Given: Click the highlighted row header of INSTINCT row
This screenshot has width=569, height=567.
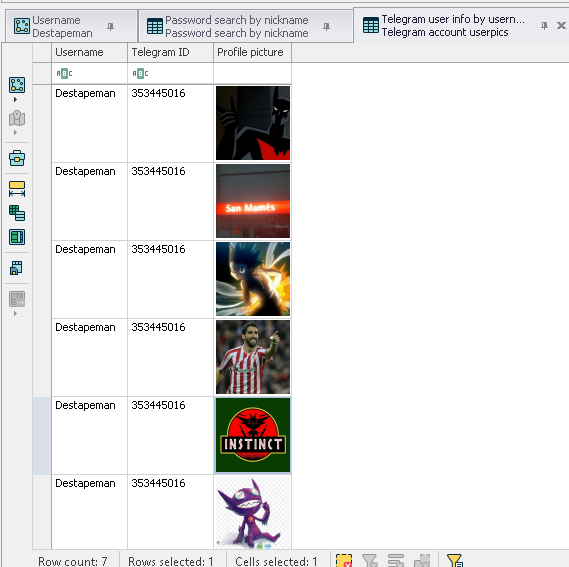Looking at the screenshot, I should 42,436.
